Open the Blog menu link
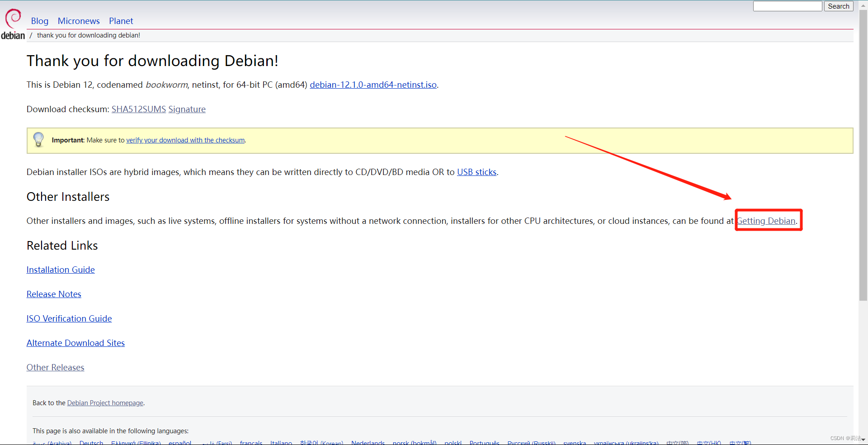 click(x=40, y=21)
